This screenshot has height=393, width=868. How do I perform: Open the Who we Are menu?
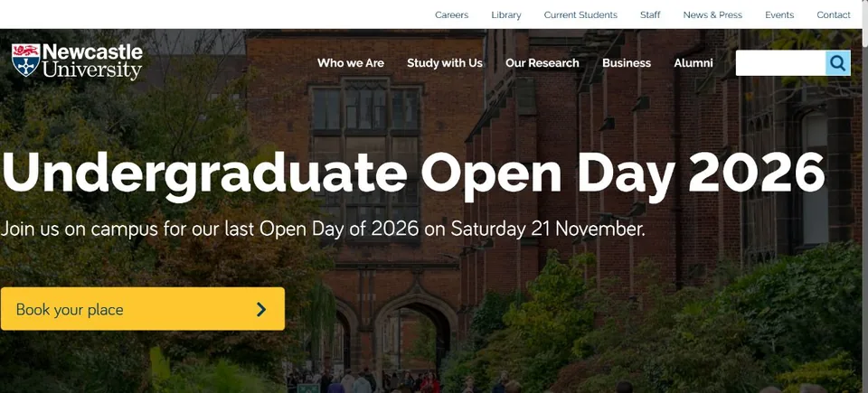coord(351,63)
